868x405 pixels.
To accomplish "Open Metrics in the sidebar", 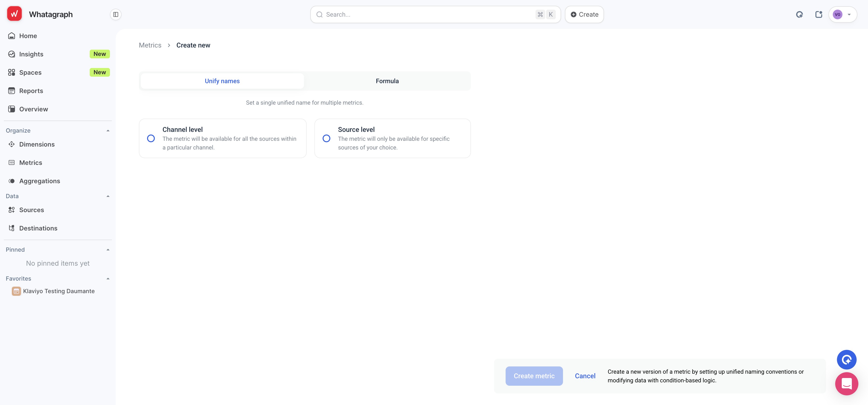I will coord(58,162).
